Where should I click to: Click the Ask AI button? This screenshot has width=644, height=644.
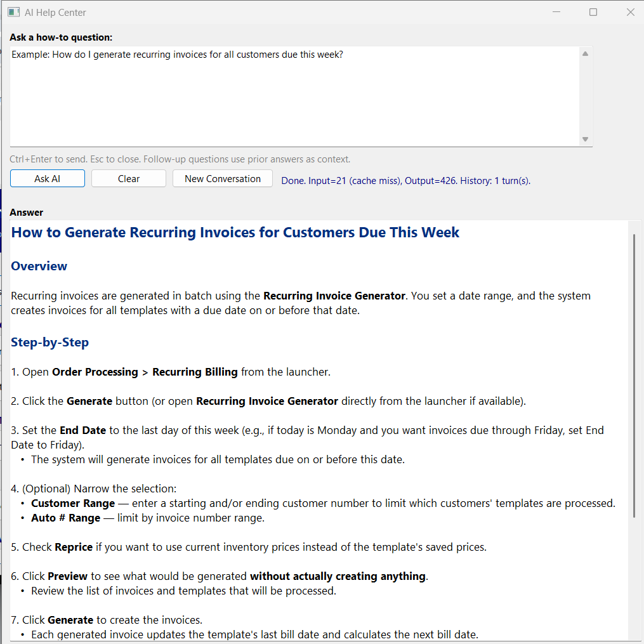pyautogui.click(x=47, y=178)
